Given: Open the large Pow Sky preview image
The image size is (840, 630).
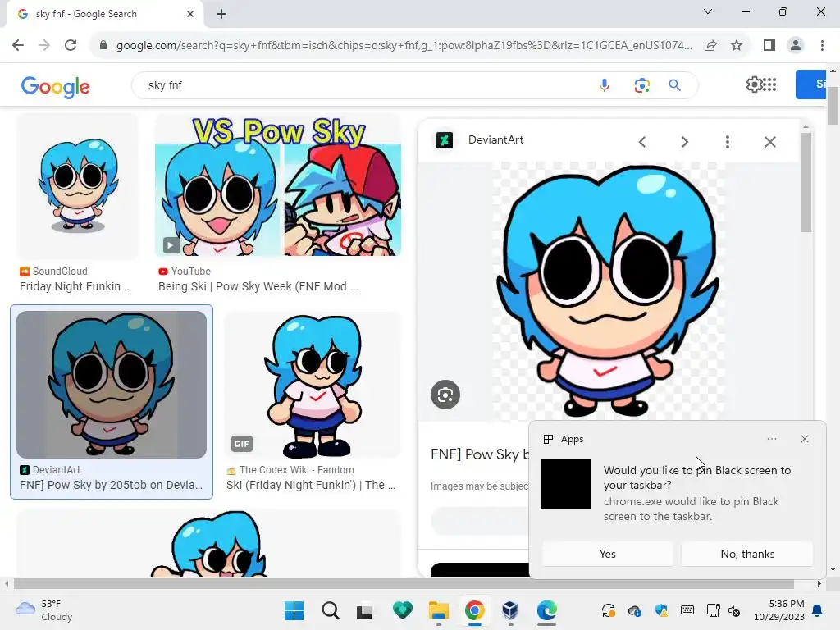Looking at the screenshot, I should [608, 291].
